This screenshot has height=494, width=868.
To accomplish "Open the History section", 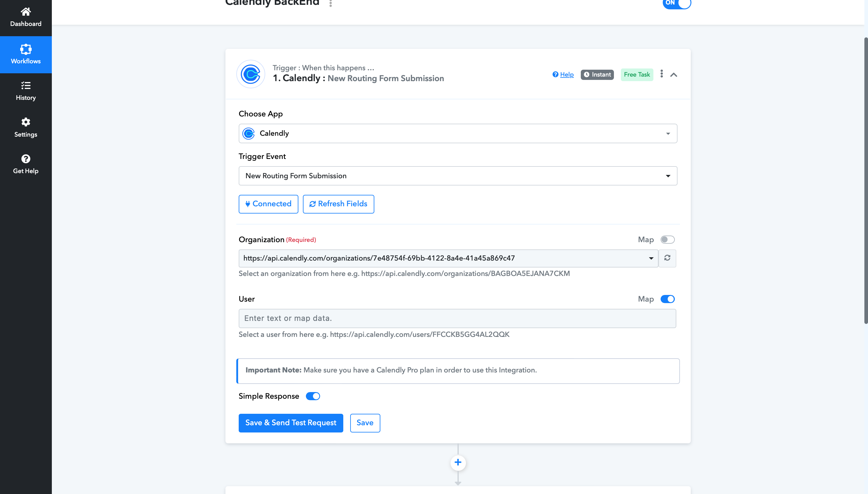I will point(26,91).
